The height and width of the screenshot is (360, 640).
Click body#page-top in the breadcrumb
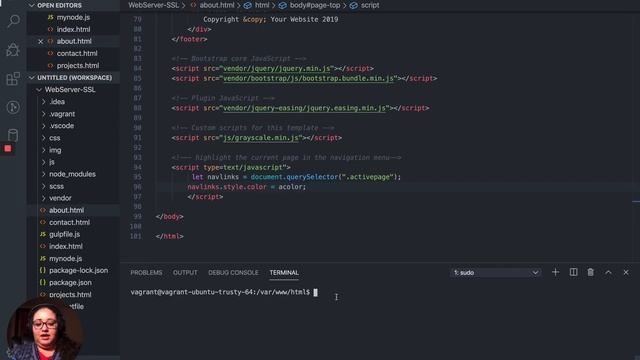[x=314, y=5]
